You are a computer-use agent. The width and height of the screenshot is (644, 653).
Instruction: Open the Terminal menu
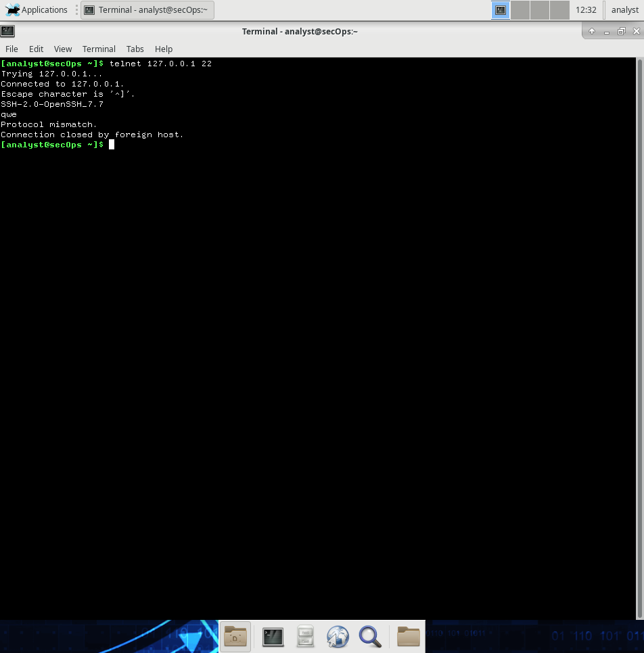click(99, 49)
